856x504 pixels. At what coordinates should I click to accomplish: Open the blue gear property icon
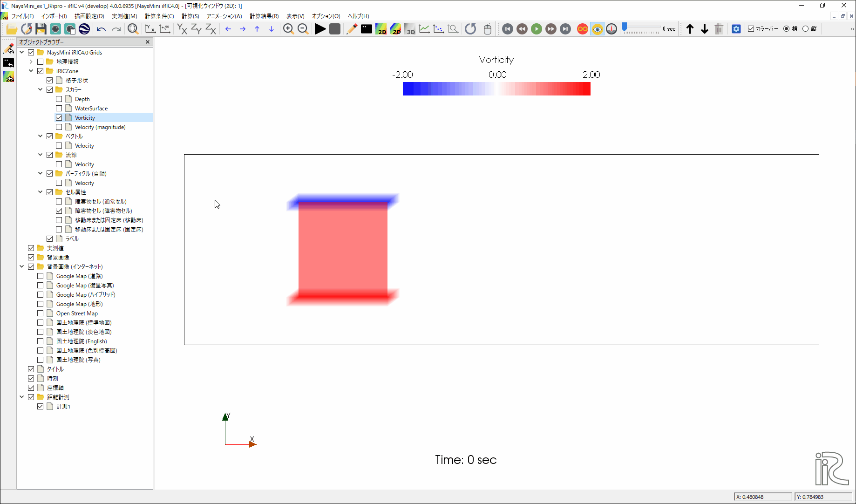click(736, 29)
